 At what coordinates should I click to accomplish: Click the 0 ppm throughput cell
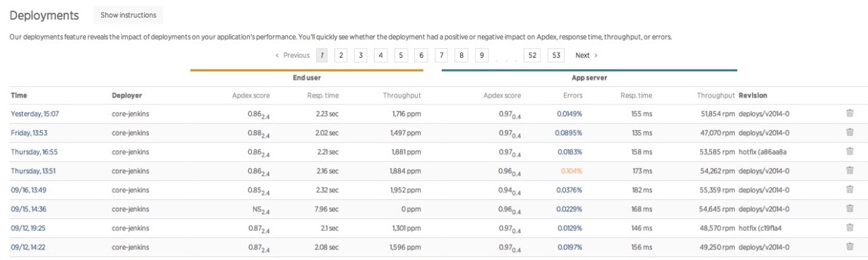410,209
